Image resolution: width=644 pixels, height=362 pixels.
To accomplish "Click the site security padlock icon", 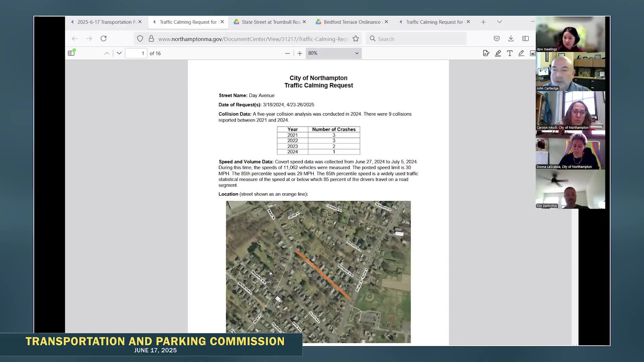I will pyautogui.click(x=151, y=39).
